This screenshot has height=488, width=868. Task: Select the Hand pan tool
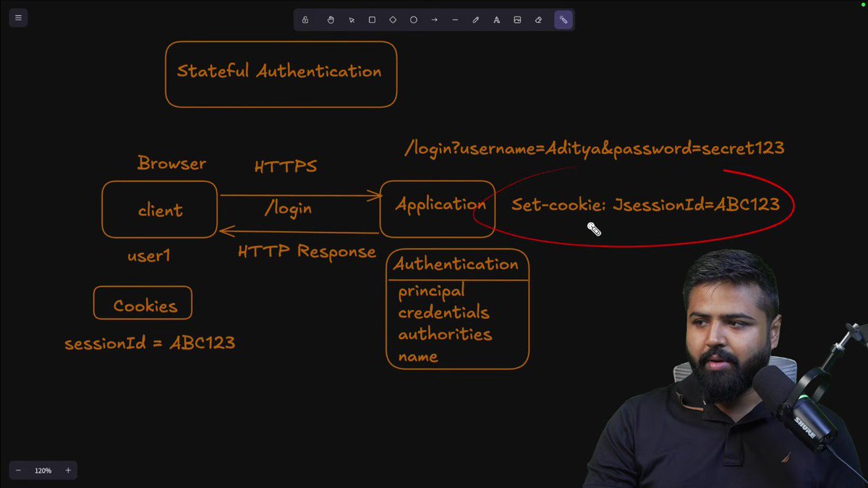click(331, 20)
